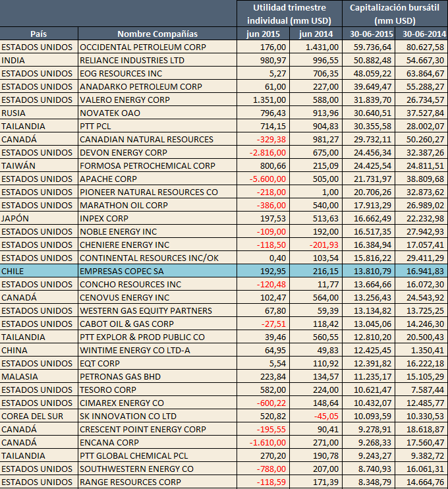
Task: Click the CONCHO RESOURCES INC cell
Action: [x=157, y=284]
